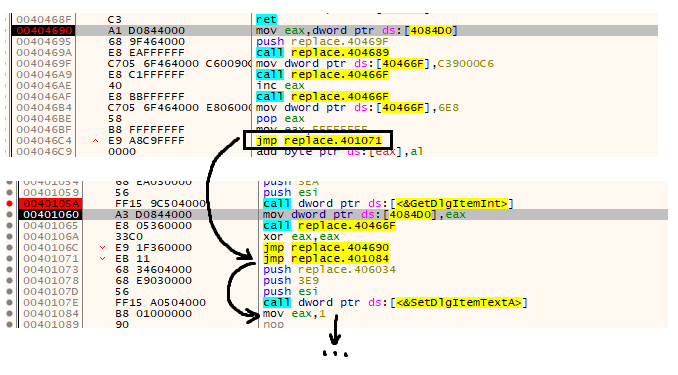Viewport: 678px width, 375px height.
Task: Click 'push replace.406034' instruction
Action: tap(329, 270)
